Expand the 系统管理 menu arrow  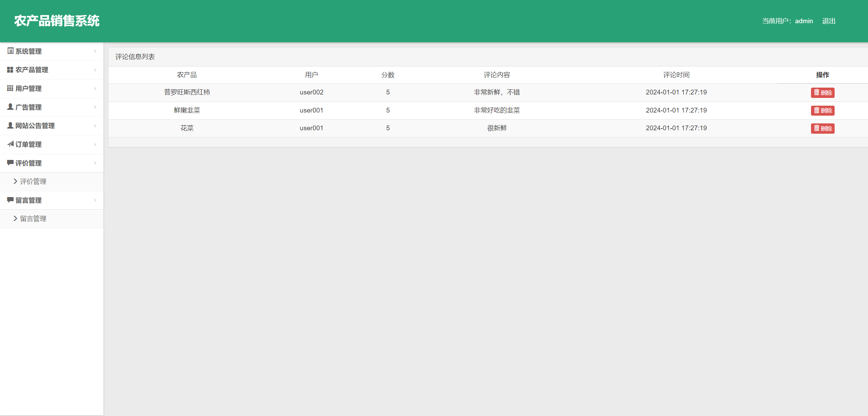(95, 51)
